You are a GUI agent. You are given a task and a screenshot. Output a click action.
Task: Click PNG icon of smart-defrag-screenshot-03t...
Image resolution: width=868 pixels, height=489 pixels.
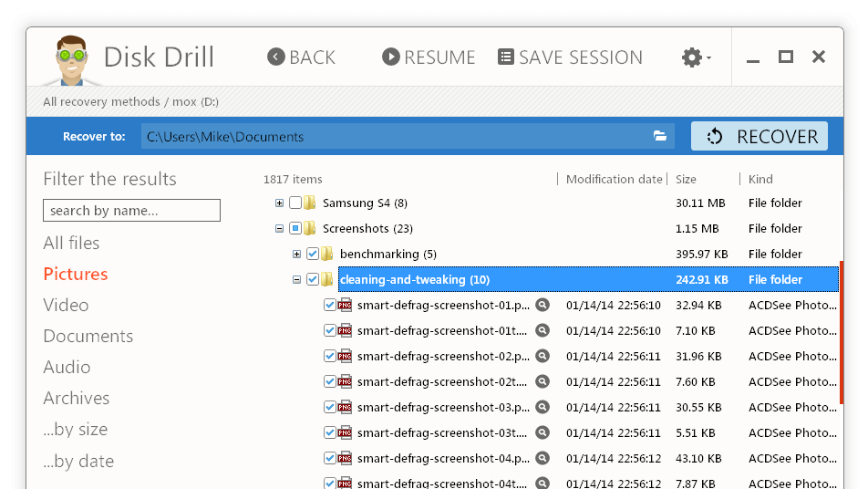pyautogui.click(x=345, y=432)
